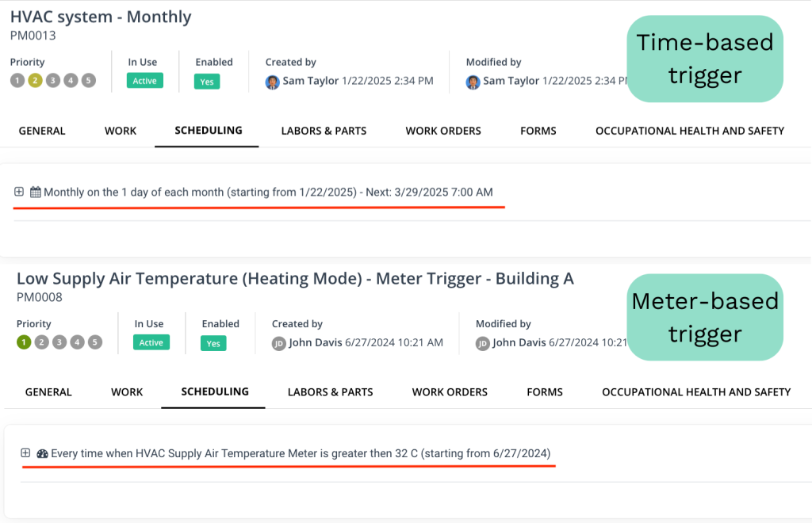The height and width of the screenshot is (523, 812).
Task: Toggle the Enabled Yes badge for PM0013
Action: pos(206,82)
